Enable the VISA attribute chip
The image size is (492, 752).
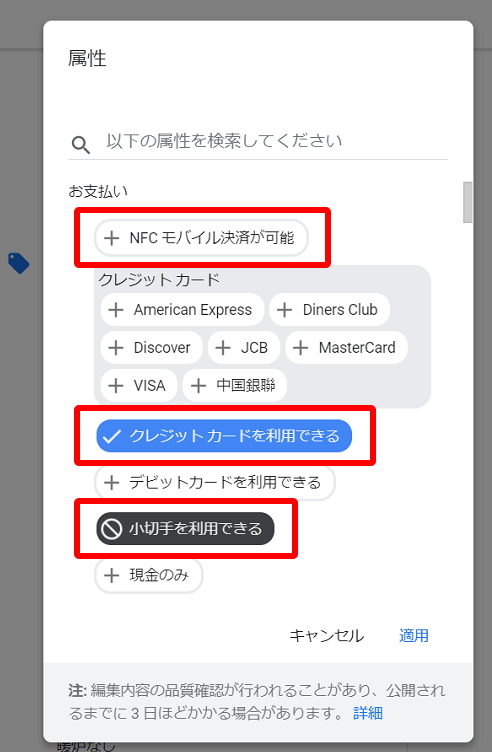click(x=139, y=386)
